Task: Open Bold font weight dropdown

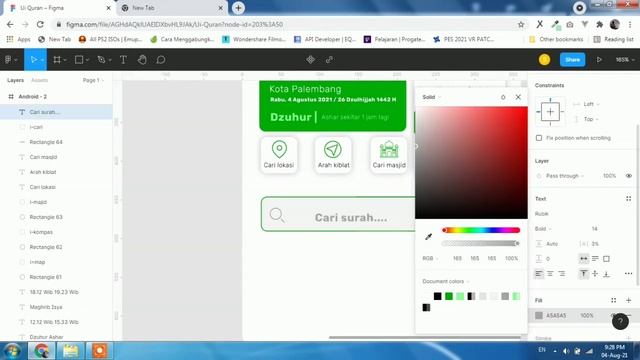Action: (x=543, y=229)
